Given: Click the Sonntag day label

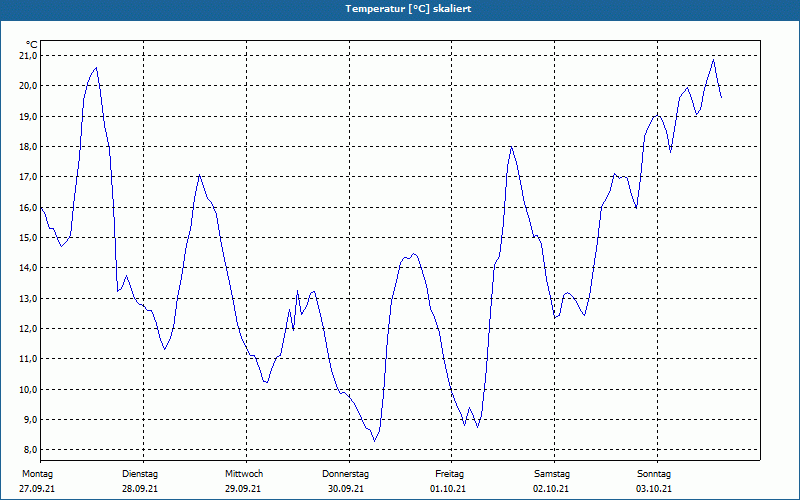Looking at the screenshot, I should (654, 474).
